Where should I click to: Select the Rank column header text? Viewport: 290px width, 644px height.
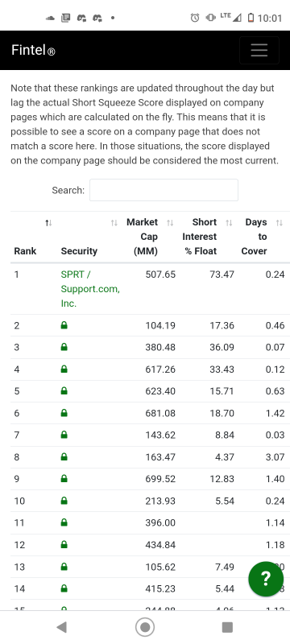[x=25, y=251]
